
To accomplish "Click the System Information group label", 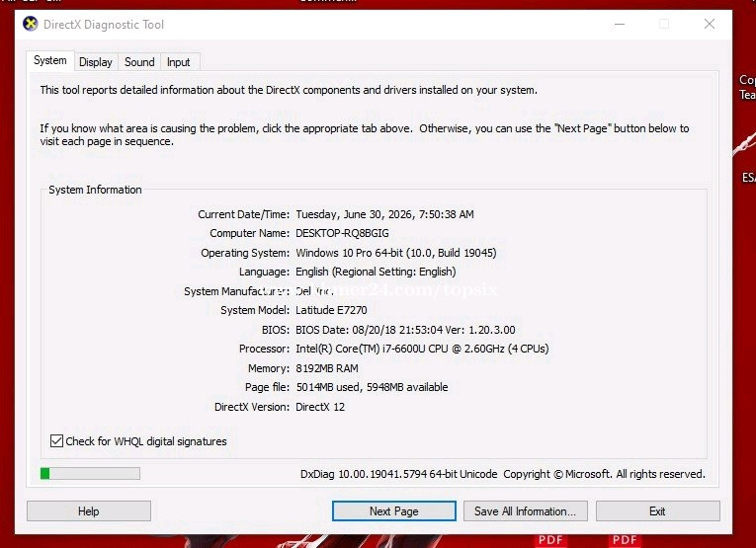I will point(95,190).
